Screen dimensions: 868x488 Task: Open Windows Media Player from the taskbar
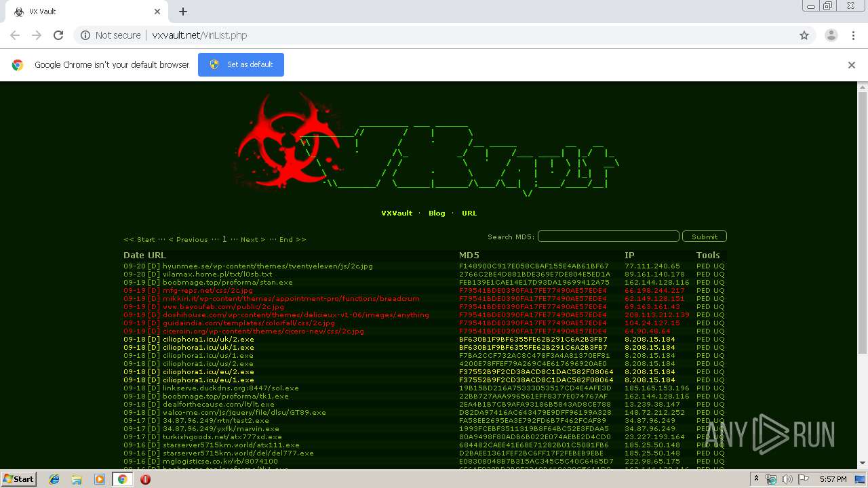(x=100, y=479)
